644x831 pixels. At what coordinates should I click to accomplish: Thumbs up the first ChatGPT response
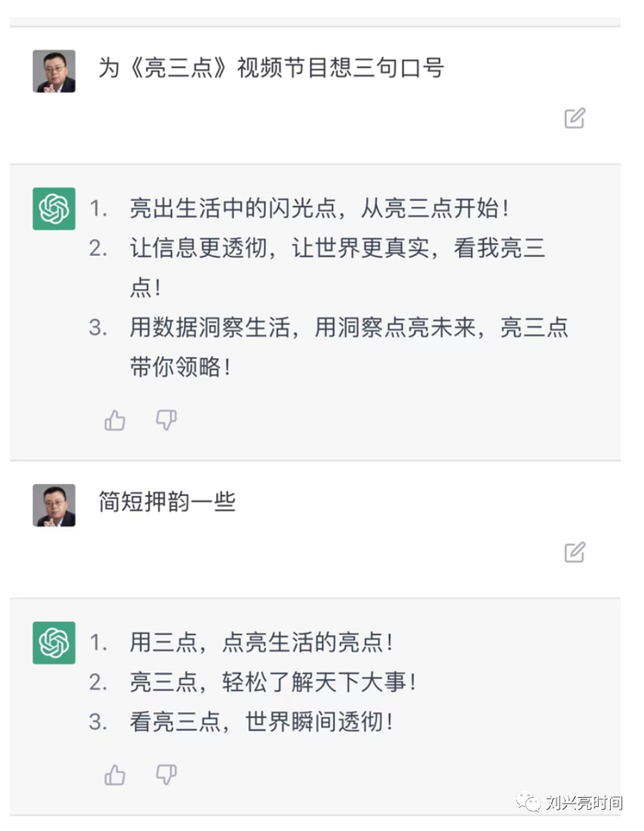coord(115,421)
